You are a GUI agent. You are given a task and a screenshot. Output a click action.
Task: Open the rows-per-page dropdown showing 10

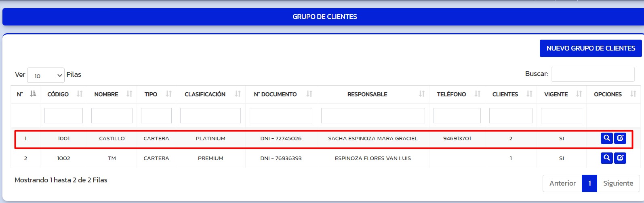46,75
